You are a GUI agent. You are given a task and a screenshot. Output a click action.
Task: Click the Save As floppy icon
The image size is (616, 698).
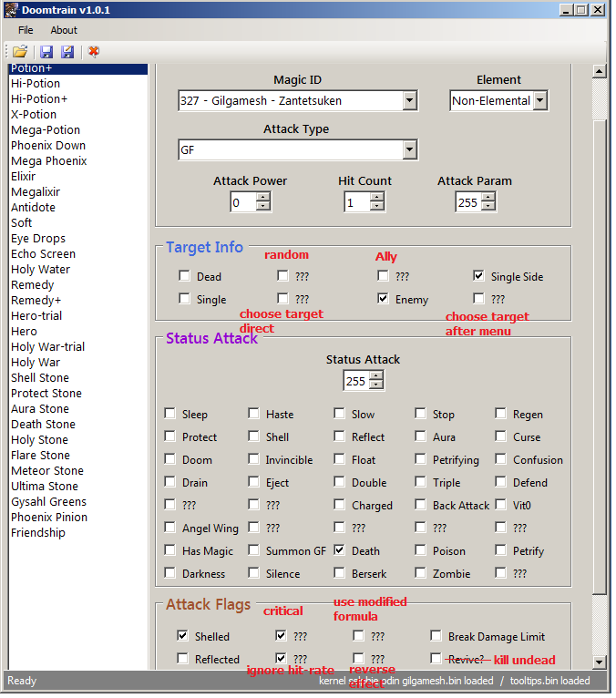tap(67, 52)
